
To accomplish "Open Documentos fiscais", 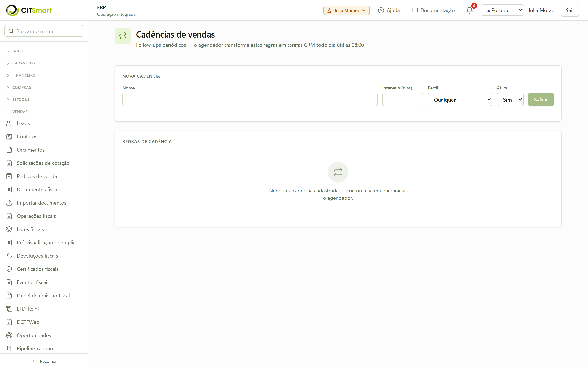I will tap(44, 190).
